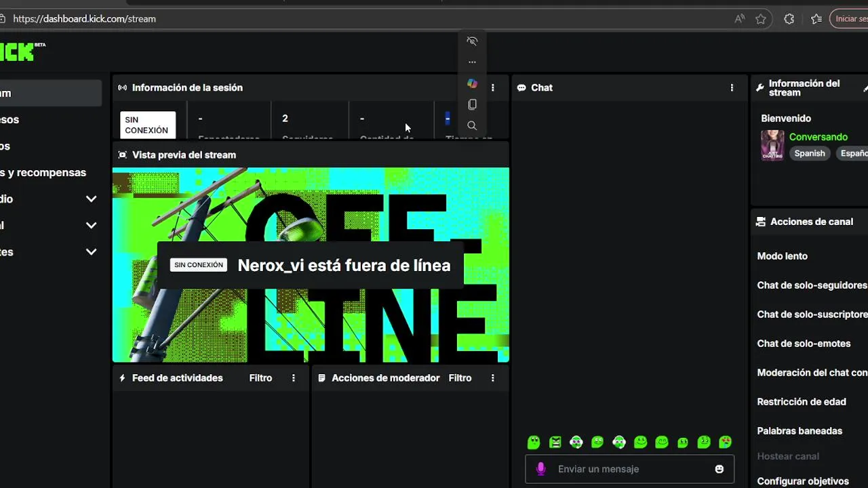Launch the Copilot icon in floating sidebar
Viewport: 868px width, 488px height.
pos(472,83)
